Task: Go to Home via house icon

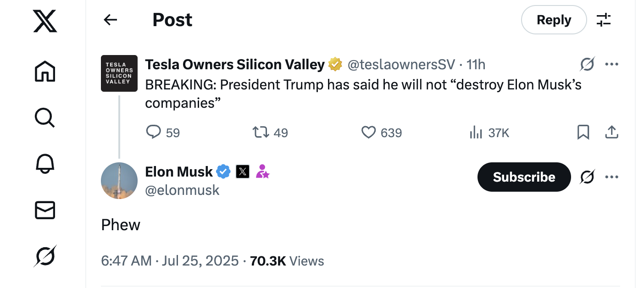Action: pos(45,71)
